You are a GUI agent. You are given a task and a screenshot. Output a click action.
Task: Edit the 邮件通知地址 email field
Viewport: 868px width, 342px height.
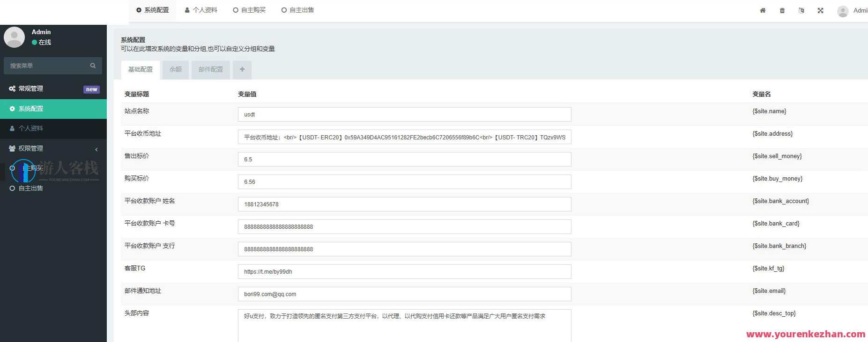point(405,294)
